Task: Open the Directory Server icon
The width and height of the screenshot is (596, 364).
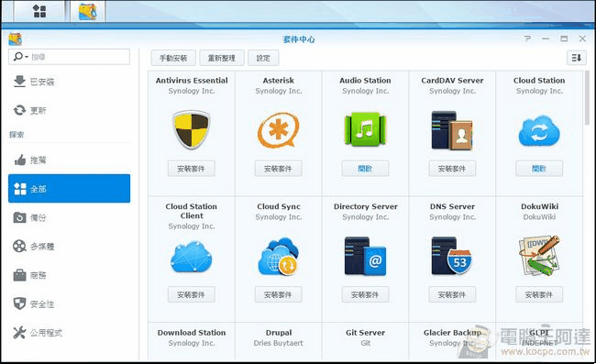Action: [365, 256]
